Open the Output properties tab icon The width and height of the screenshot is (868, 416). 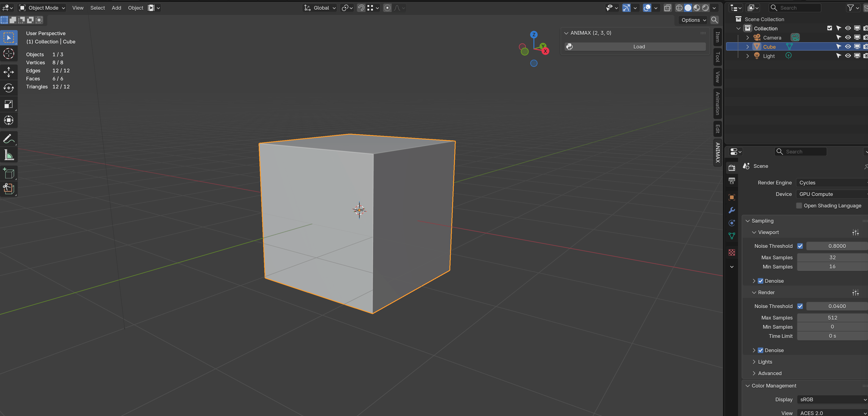tap(732, 181)
